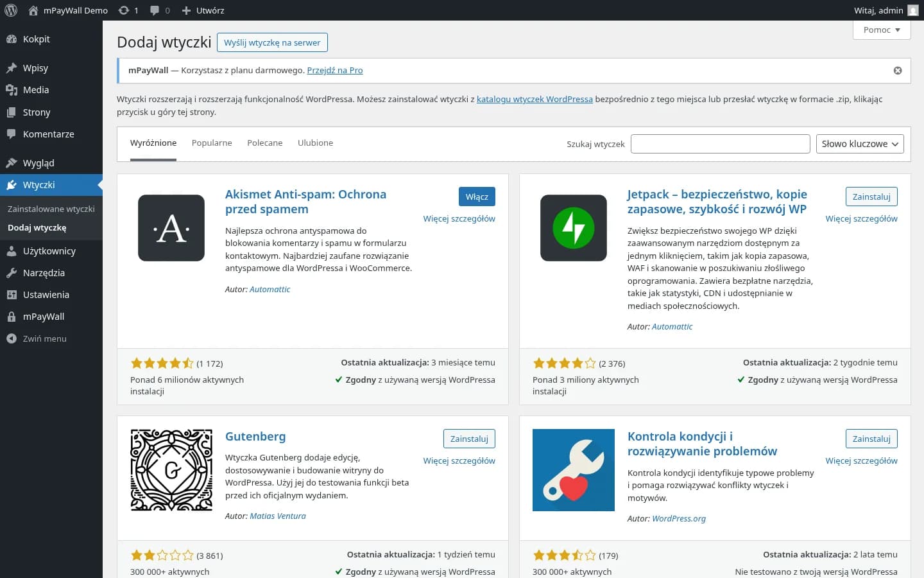Activate Akismet with the Włącz button
This screenshot has width=924, height=578.
pos(477,196)
